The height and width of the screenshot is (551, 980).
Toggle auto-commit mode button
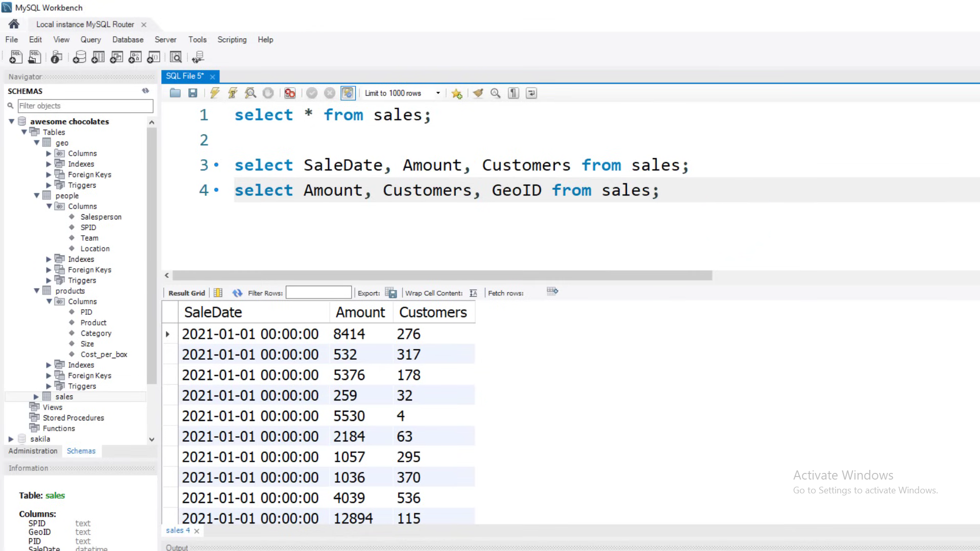(x=348, y=93)
